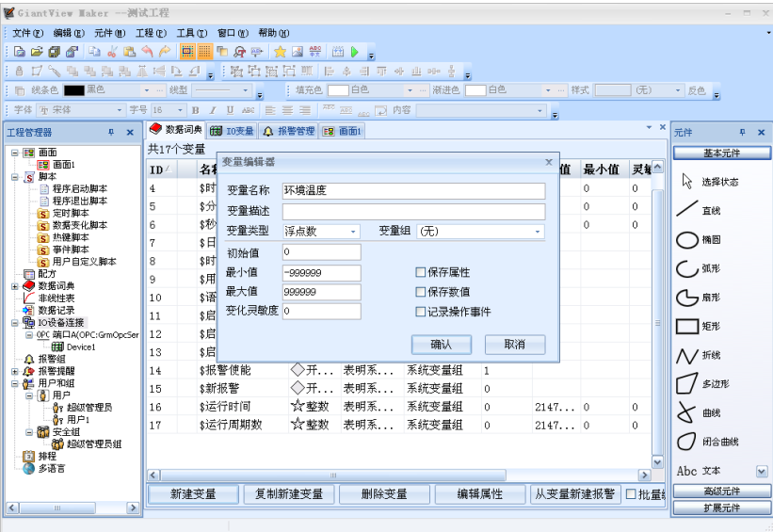Click the white 填充色 color swatch
Image resolution: width=773 pixels, height=532 pixels.
[x=338, y=90]
